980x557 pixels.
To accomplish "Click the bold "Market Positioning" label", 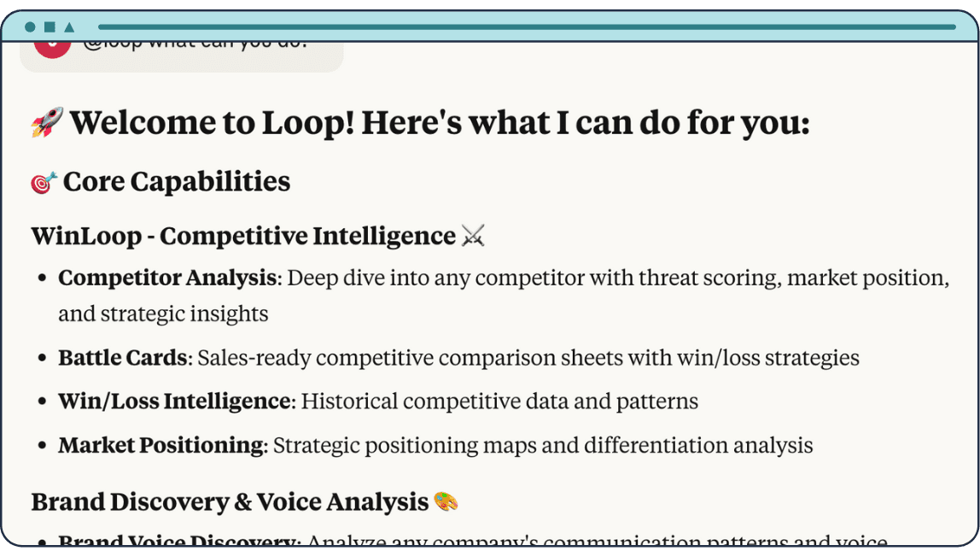I will pos(160,445).
